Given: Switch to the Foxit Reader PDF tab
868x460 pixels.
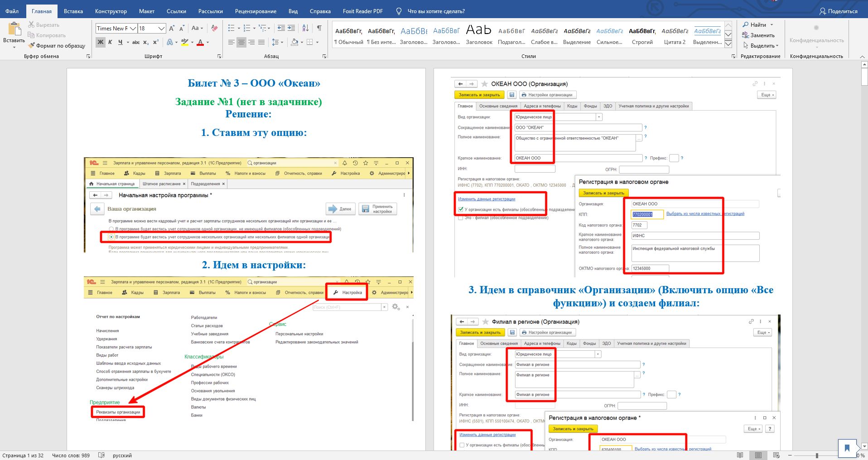Looking at the screenshot, I should pos(363,11).
